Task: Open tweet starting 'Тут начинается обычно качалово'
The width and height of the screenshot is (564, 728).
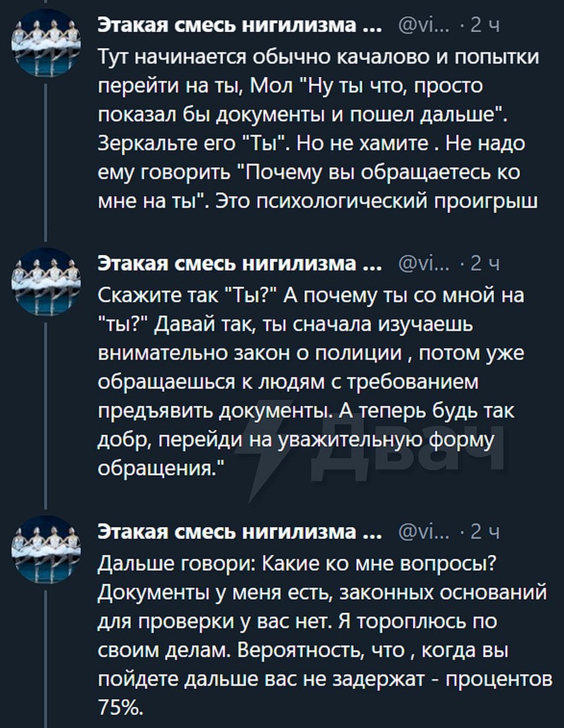Action: click(x=318, y=129)
